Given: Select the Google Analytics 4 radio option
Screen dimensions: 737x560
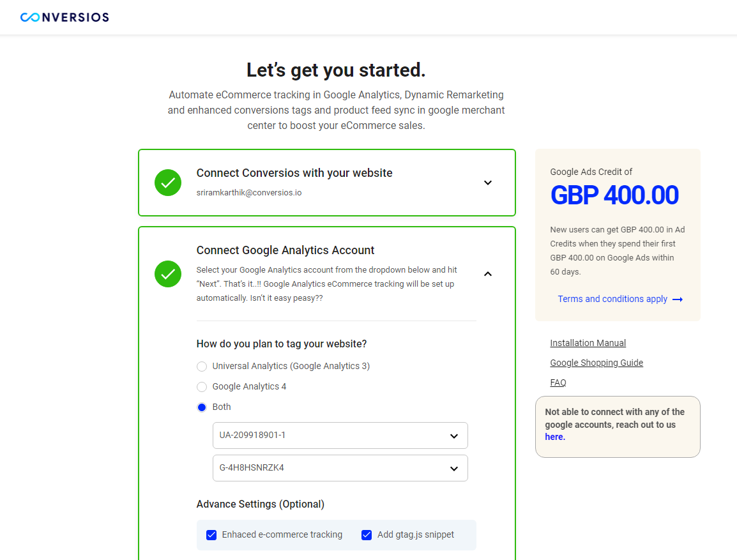Looking at the screenshot, I should coord(202,387).
